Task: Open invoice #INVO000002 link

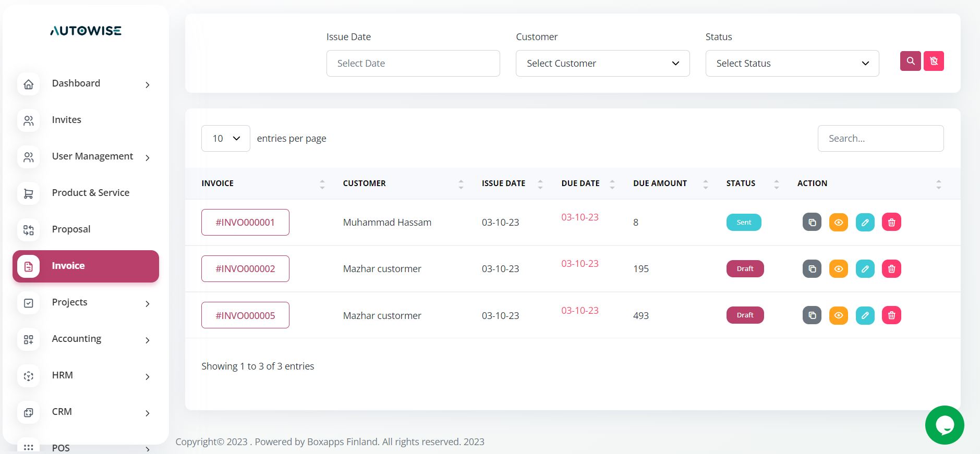Action: [245, 268]
